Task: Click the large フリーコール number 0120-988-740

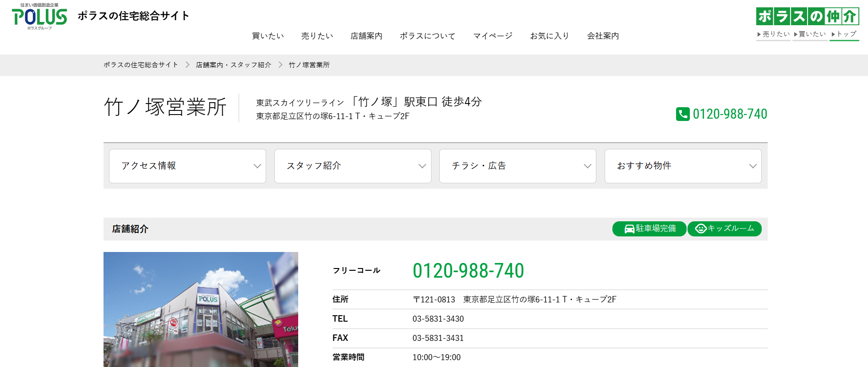Action: click(x=468, y=270)
